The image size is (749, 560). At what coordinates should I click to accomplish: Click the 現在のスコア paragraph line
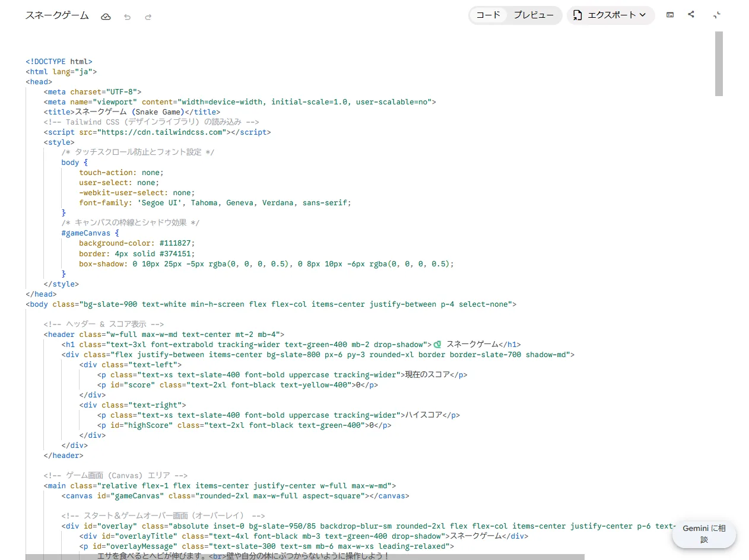pos(283,374)
